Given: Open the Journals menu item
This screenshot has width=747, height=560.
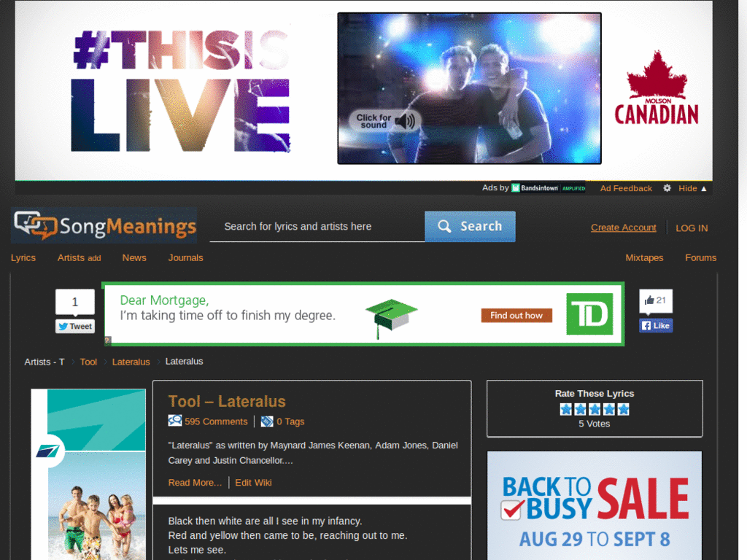Looking at the screenshot, I should pyautogui.click(x=185, y=257).
